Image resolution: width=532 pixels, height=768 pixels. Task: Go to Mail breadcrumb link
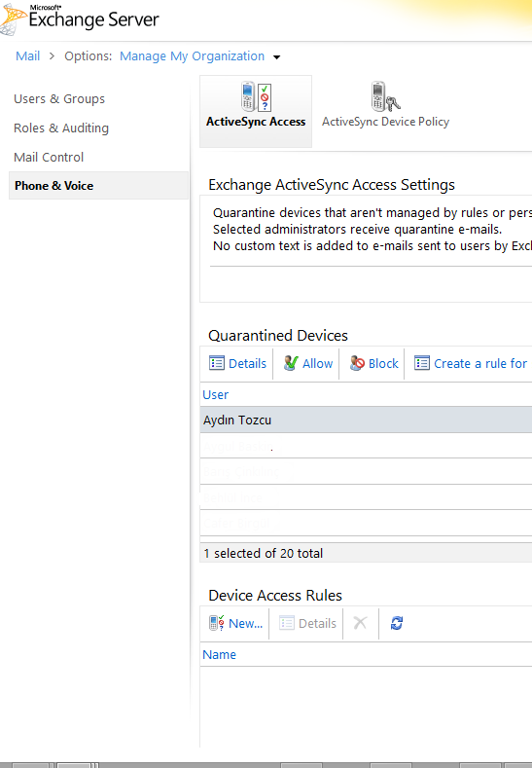tap(28, 56)
